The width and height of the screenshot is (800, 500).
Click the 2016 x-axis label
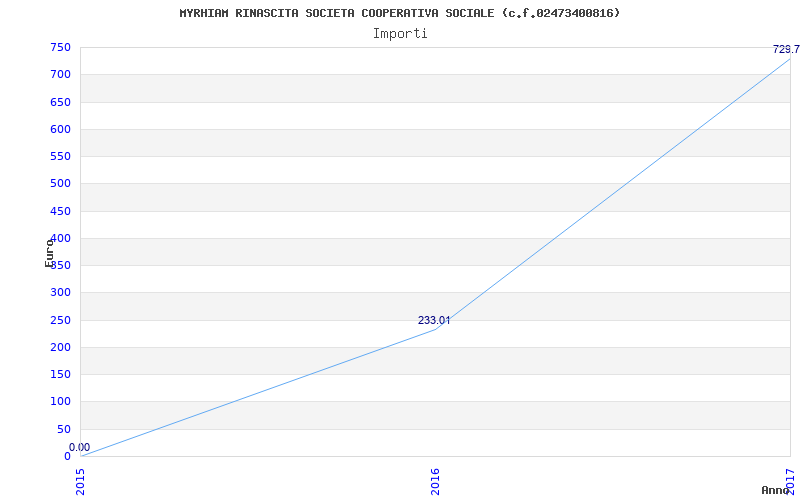click(x=435, y=481)
